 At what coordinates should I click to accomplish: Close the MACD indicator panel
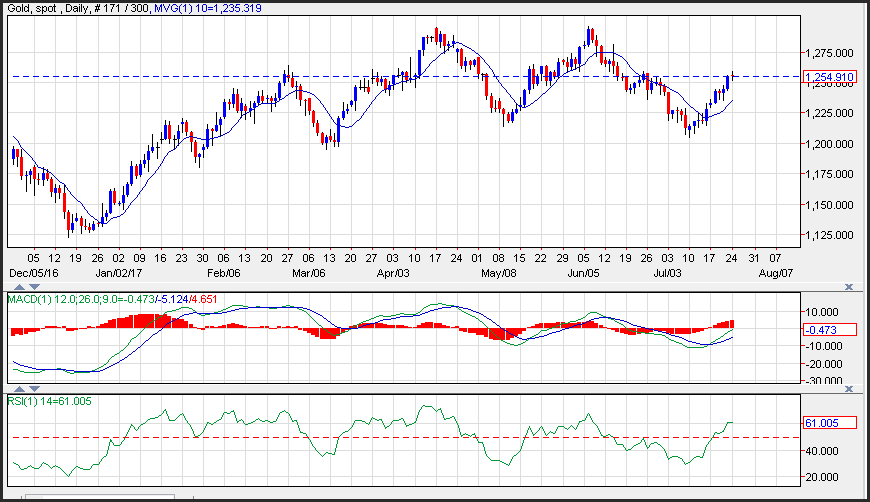(x=848, y=287)
